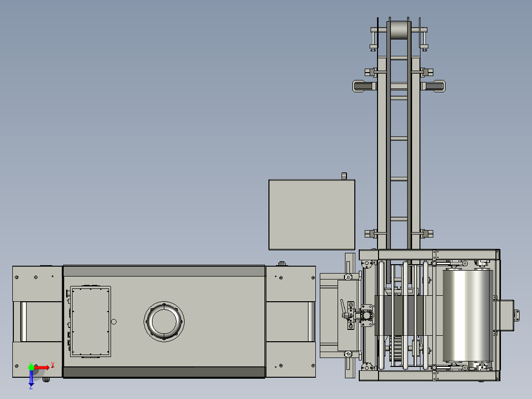Select the circular port ring on the main housing
Screen dimensions: 532x399
(x=164, y=321)
